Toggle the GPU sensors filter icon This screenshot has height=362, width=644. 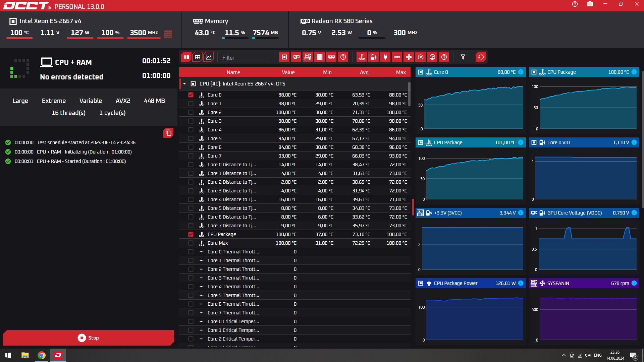click(x=296, y=57)
